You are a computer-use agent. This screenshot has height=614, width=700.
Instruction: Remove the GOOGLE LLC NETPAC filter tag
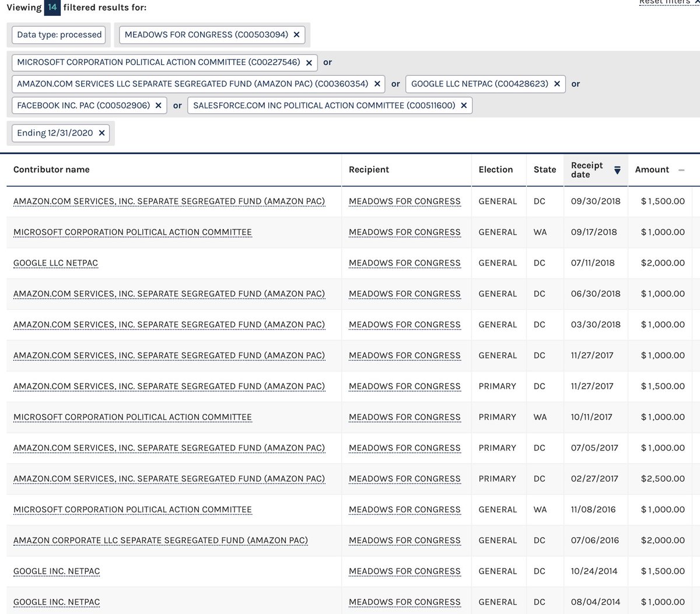[x=557, y=84]
